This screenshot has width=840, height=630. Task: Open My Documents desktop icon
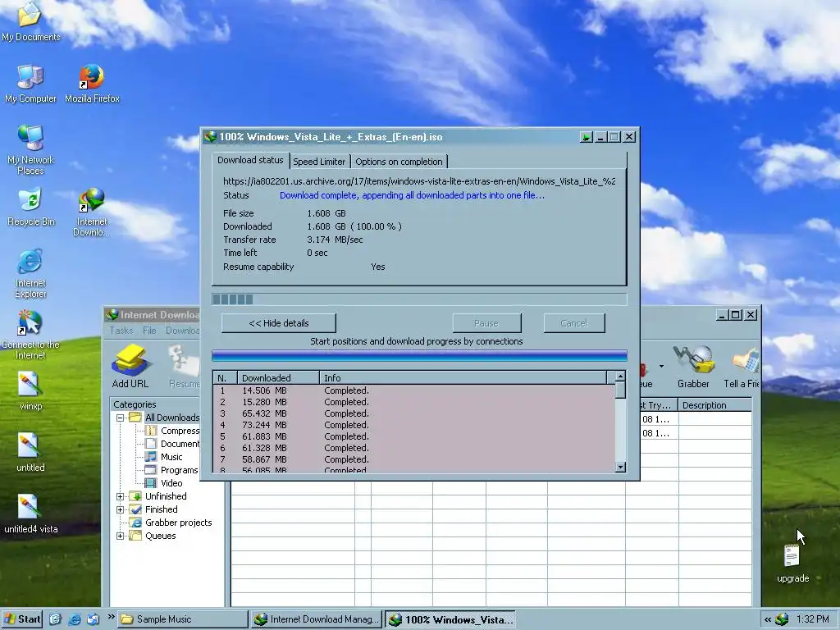pyautogui.click(x=30, y=21)
